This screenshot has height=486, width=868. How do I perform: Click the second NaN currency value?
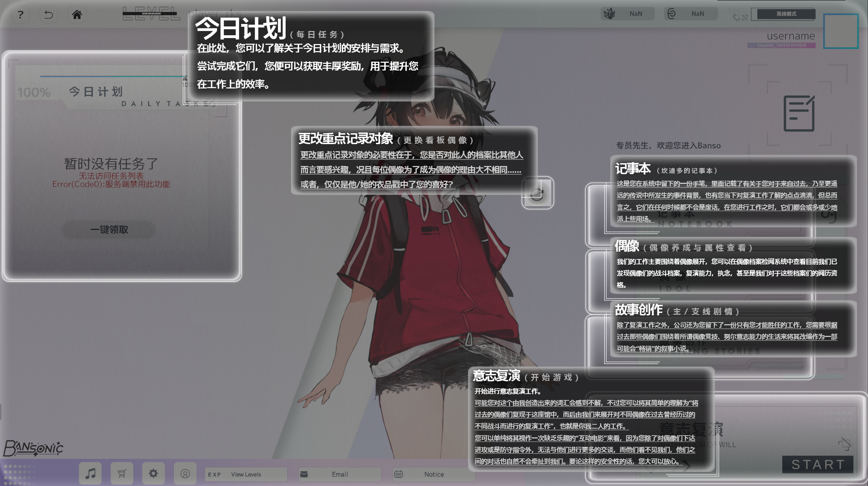[x=698, y=14]
